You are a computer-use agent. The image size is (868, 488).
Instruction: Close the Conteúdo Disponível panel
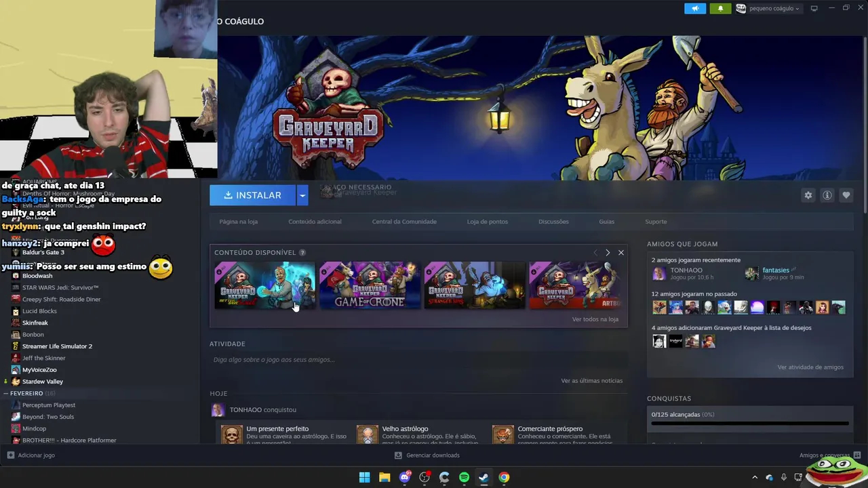(620, 253)
